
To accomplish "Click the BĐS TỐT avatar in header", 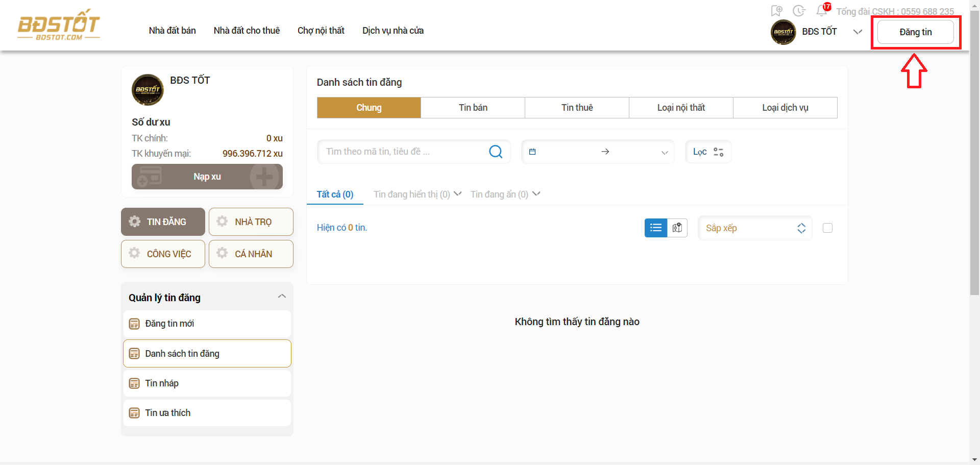I will click(x=783, y=32).
